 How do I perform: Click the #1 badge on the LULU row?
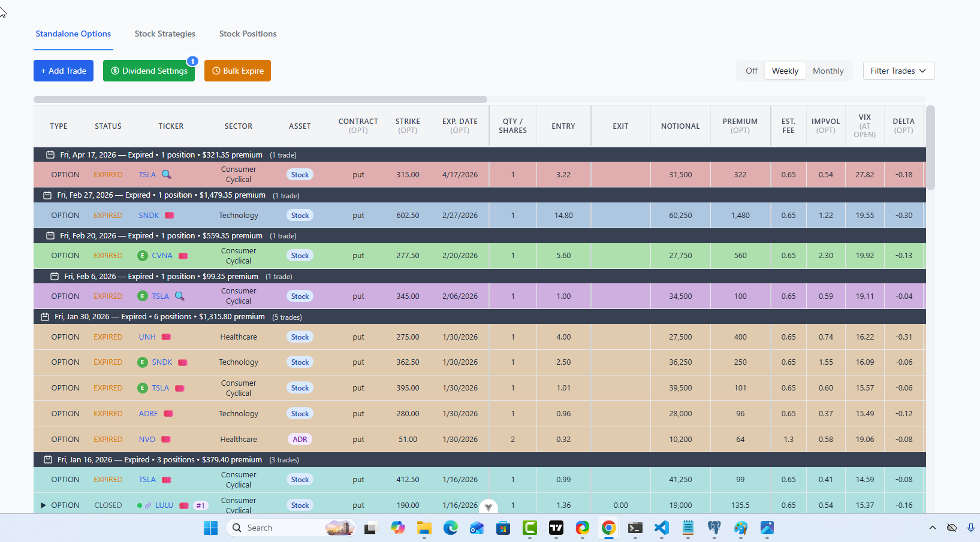pos(201,505)
